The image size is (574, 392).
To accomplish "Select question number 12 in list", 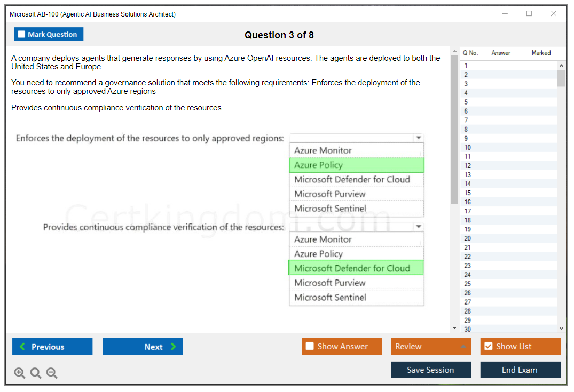I will [468, 166].
